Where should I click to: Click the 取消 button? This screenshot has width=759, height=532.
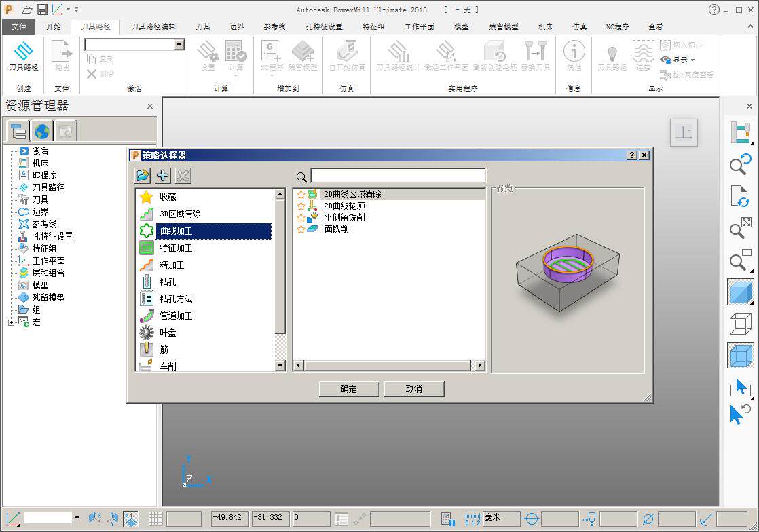click(x=414, y=389)
